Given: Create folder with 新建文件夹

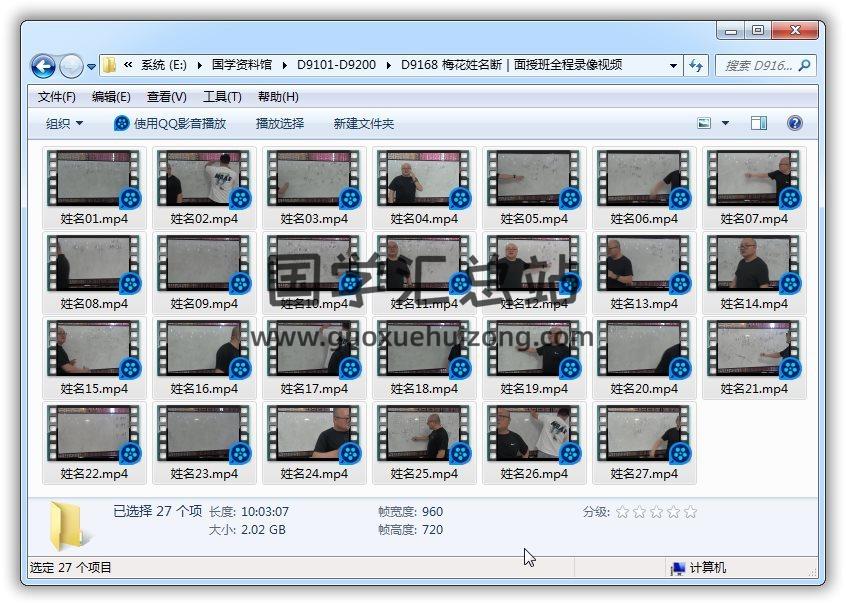Looking at the screenshot, I should 364,124.
